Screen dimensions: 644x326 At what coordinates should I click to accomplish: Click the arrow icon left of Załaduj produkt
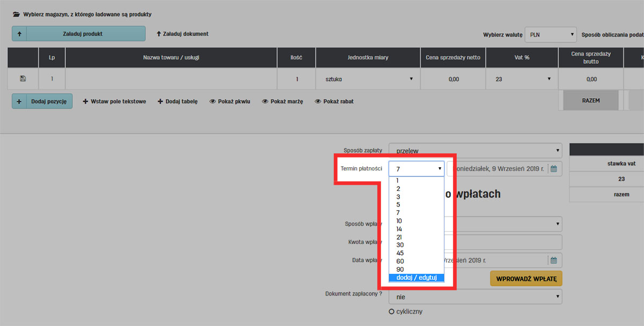click(19, 34)
